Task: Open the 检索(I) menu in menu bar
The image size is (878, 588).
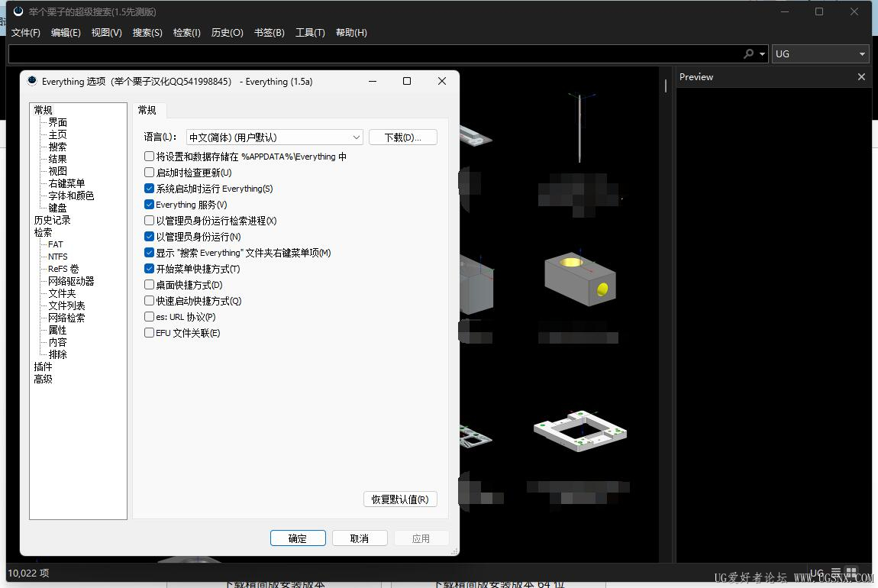Action: click(x=186, y=33)
